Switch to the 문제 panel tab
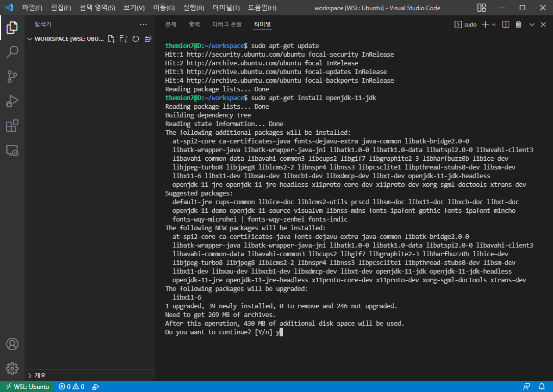The width and height of the screenshot is (553, 392). coord(171,24)
